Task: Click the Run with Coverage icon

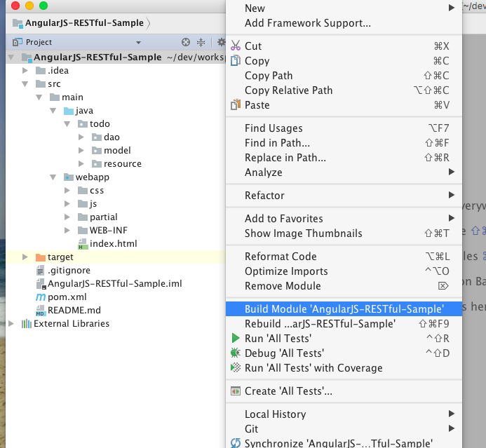Action: [236, 367]
